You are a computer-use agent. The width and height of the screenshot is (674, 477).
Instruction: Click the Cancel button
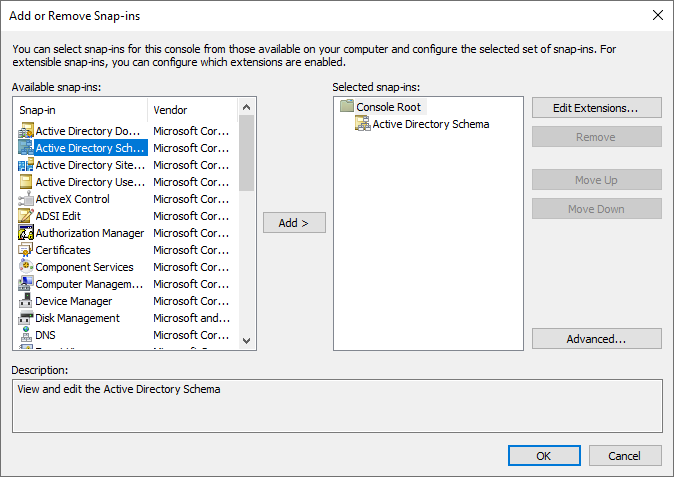pos(625,456)
